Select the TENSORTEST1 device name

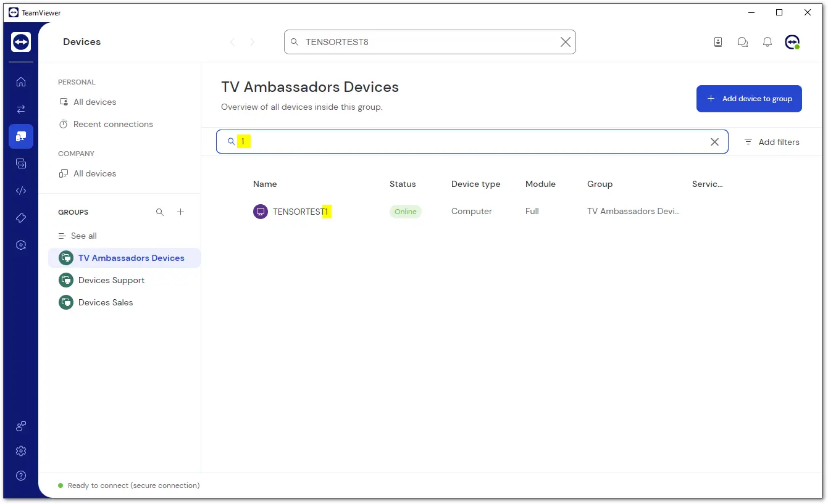coord(301,212)
